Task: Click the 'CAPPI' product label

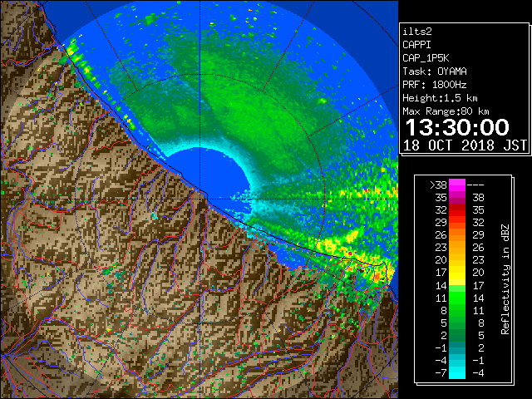Action: [416, 45]
